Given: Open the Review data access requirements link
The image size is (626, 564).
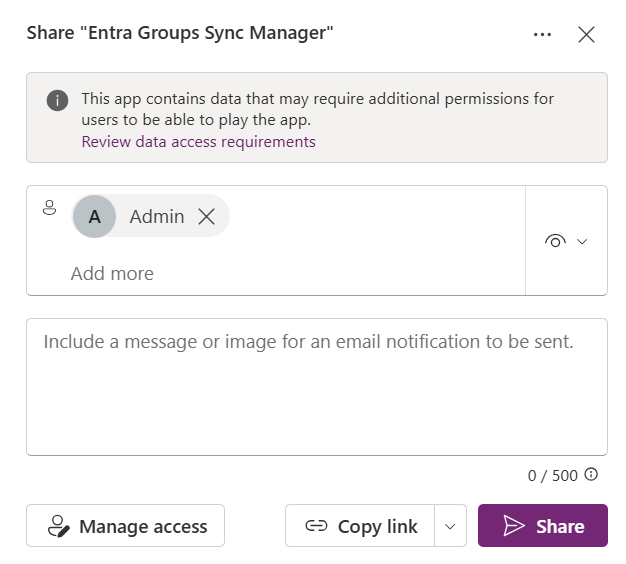Looking at the screenshot, I should pyautogui.click(x=198, y=141).
